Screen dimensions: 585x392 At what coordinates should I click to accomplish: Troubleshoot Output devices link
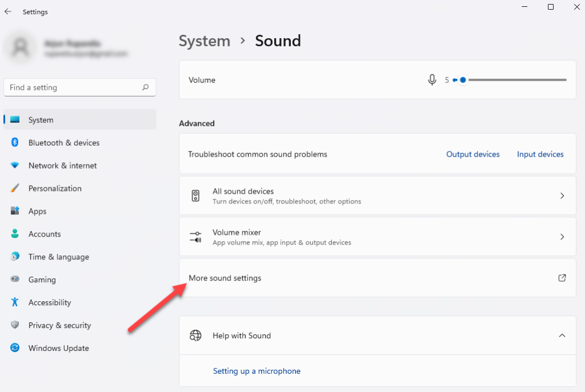(473, 154)
